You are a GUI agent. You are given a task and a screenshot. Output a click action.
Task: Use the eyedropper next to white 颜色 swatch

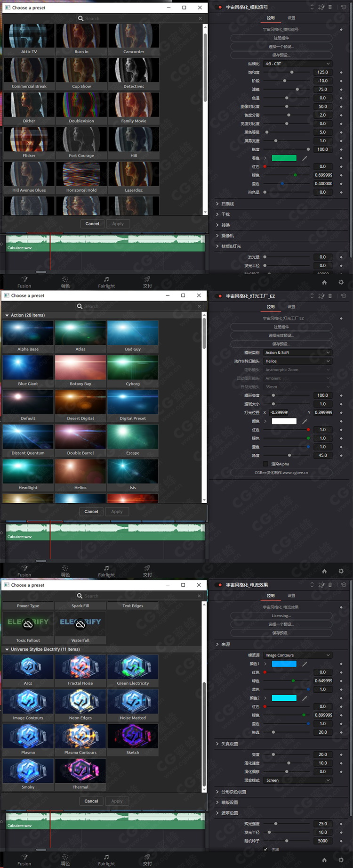[305, 421]
